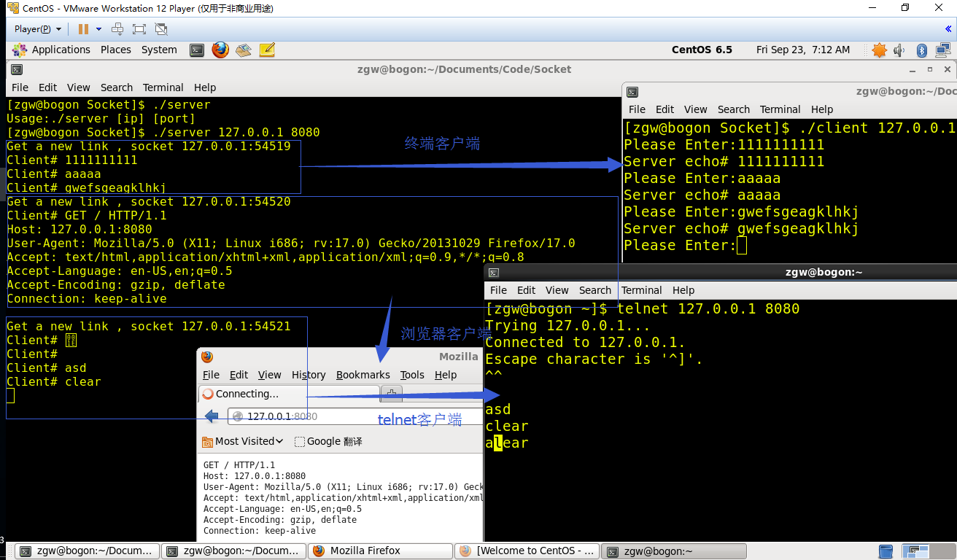Click the Firefox logo in browser title bar
This screenshot has height=560, width=957.
click(207, 357)
